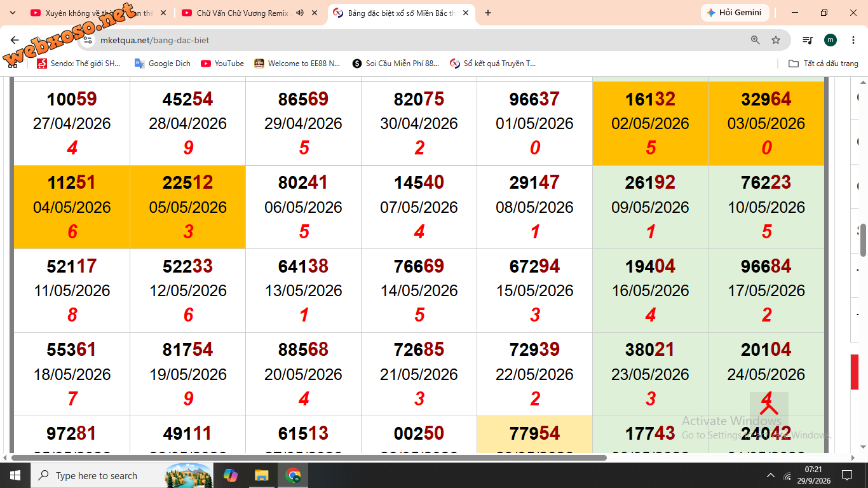Bookmark this page with the star icon

tap(776, 40)
